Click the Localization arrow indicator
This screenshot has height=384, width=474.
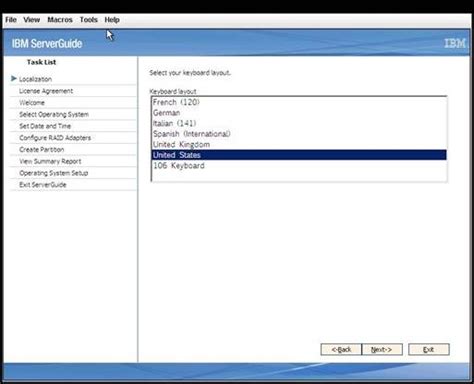tap(14, 79)
